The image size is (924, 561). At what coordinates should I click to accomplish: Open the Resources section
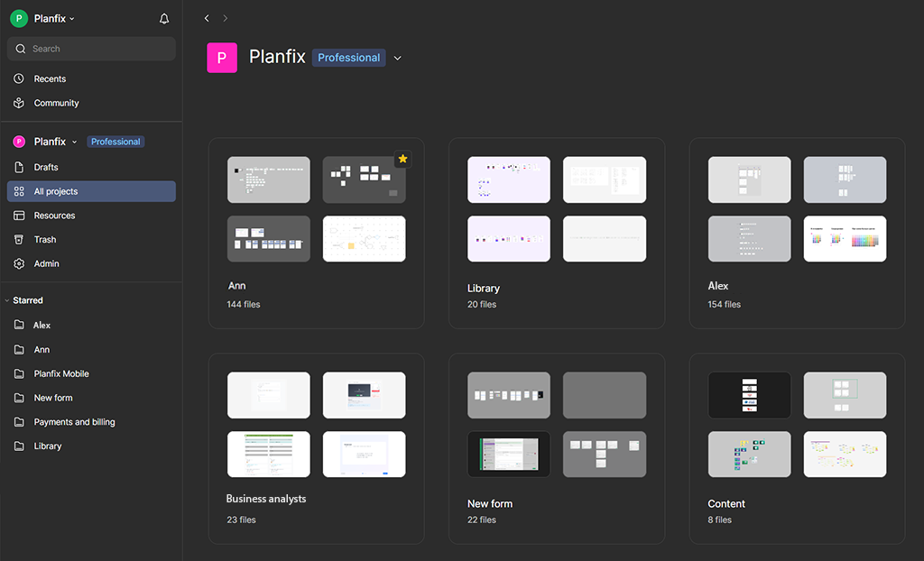coord(56,215)
